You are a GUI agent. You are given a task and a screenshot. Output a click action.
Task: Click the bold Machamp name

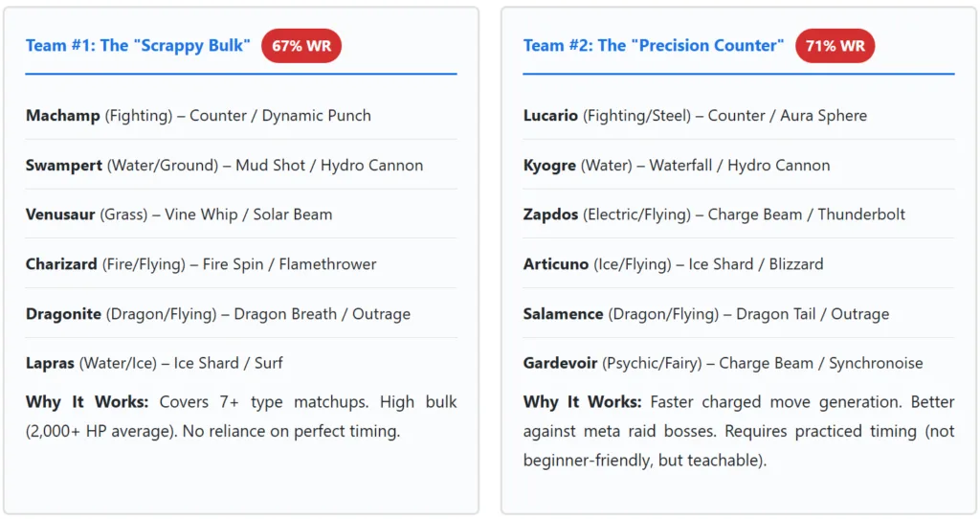62,116
